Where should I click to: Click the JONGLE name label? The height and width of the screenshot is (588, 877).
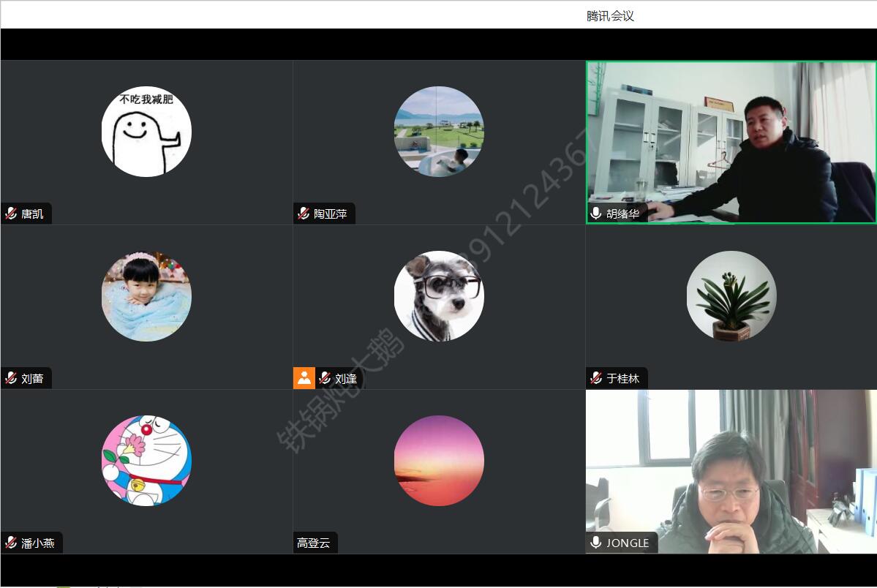coord(628,543)
